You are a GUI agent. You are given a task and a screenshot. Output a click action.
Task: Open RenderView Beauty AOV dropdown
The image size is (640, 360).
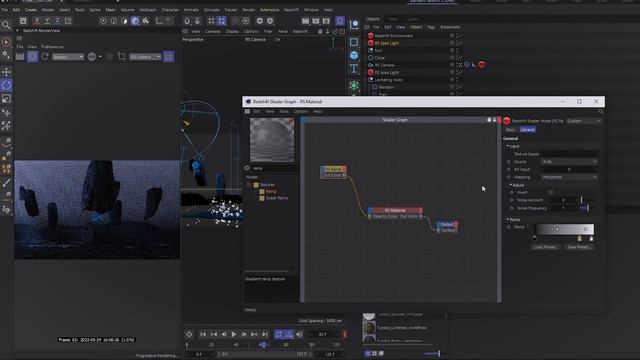point(68,57)
